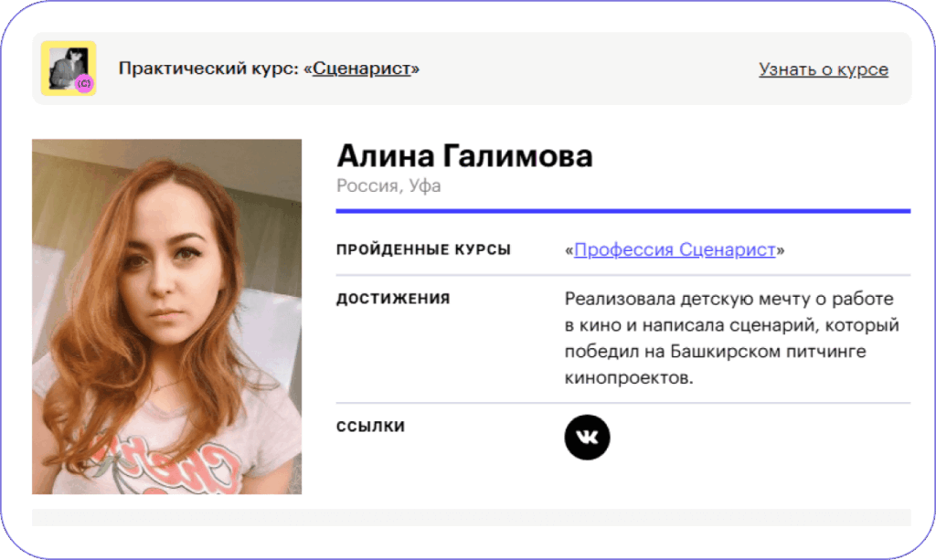Open the black VK circle under ССЫЛКИ

(x=588, y=438)
